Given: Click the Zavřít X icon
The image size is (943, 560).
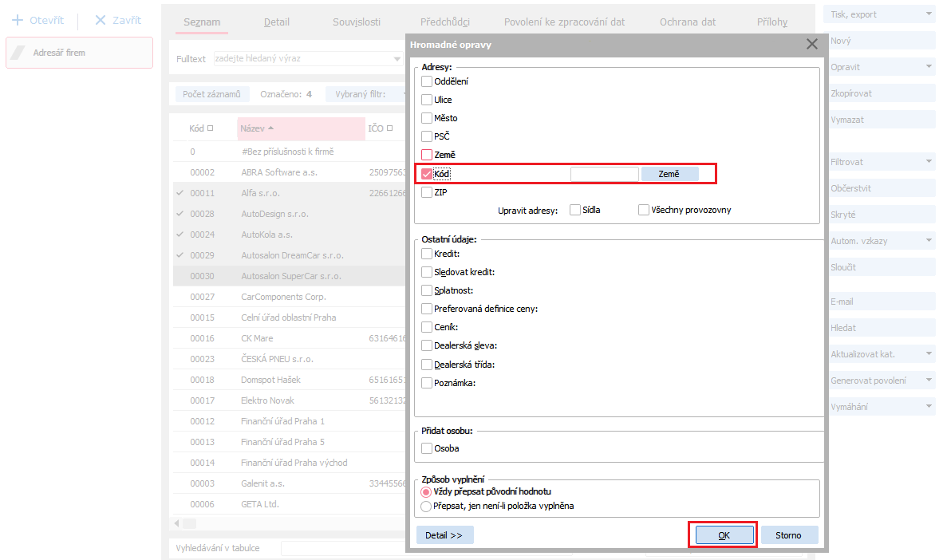Looking at the screenshot, I should coord(101,21).
